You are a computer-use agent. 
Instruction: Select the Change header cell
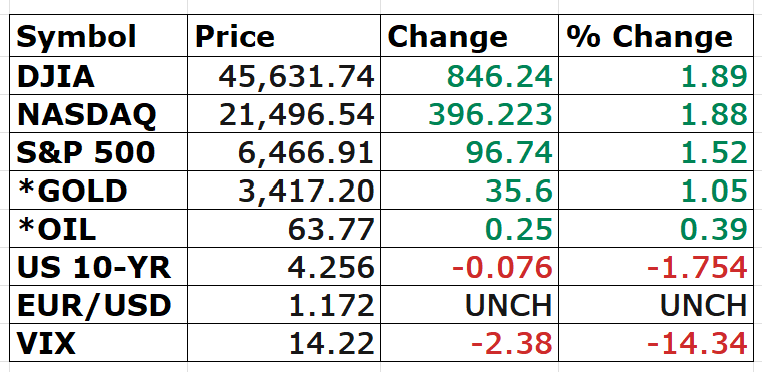(469, 35)
